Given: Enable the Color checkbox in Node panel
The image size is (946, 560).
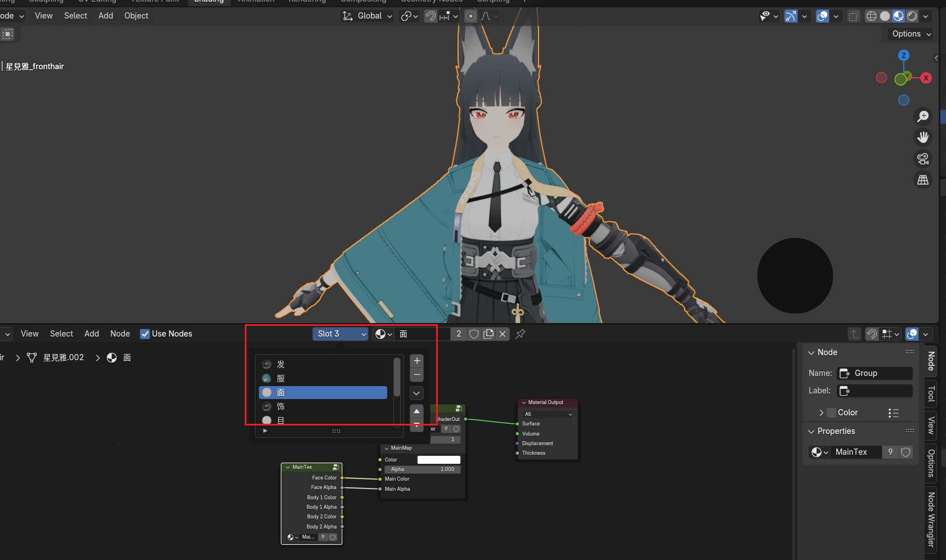Looking at the screenshot, I should point(831,413).
